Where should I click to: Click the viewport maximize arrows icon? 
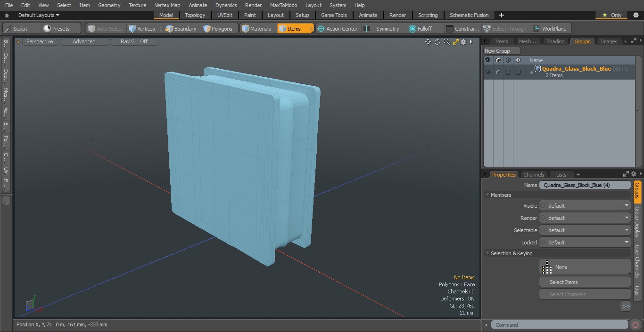[x=455, y=42]
